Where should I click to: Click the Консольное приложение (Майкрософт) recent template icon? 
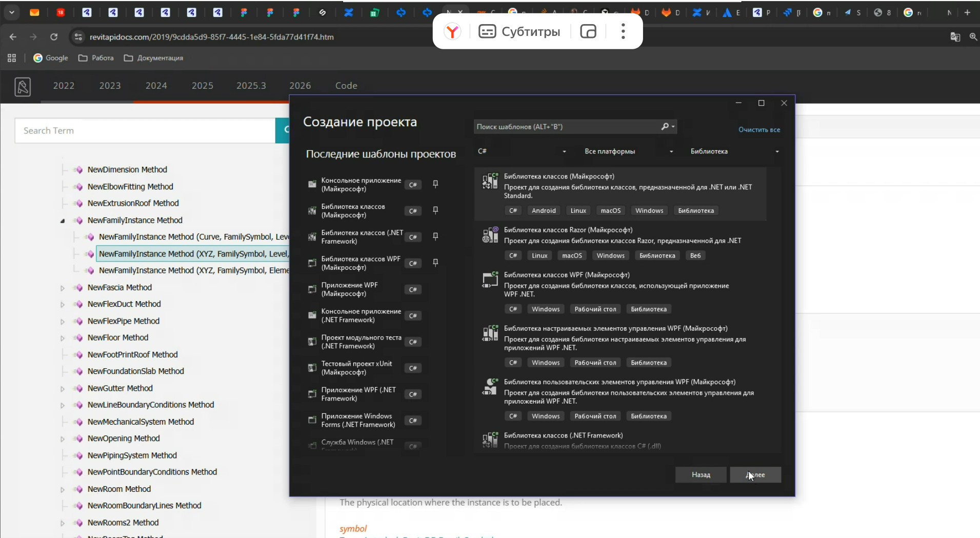312,184
